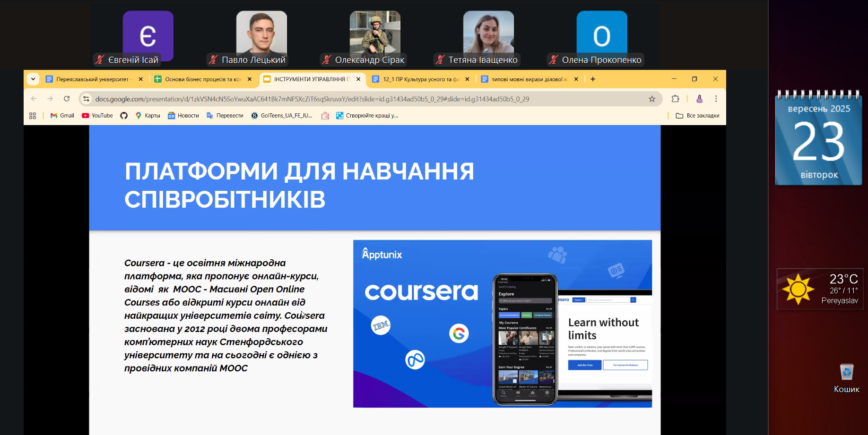Open the Chrome three-dot menu

pyautogui.click(x=716, y=99)
